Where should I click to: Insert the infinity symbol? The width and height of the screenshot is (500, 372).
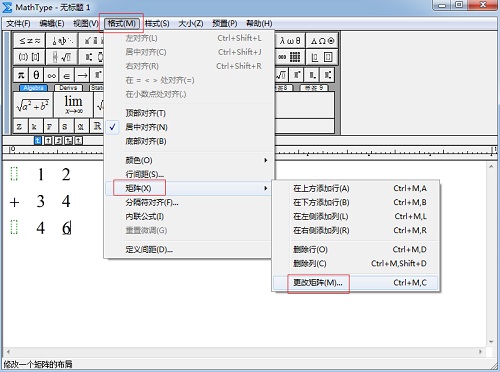point(51,75)
